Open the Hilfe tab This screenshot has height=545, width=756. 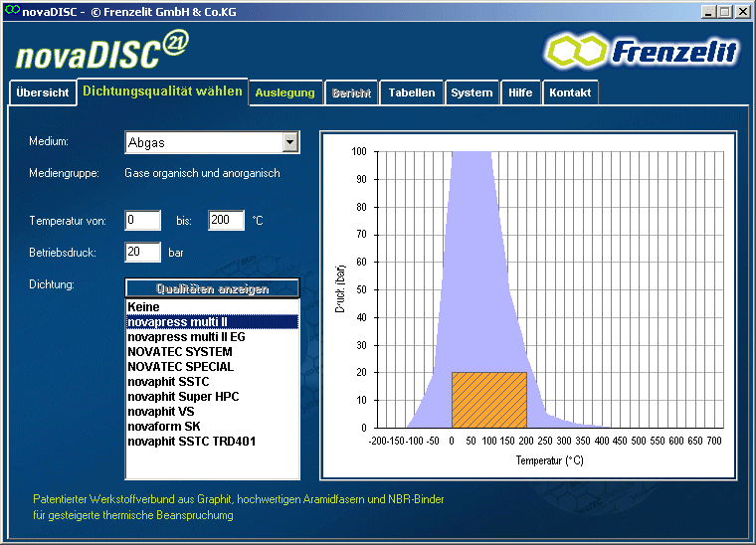point(520,93)
